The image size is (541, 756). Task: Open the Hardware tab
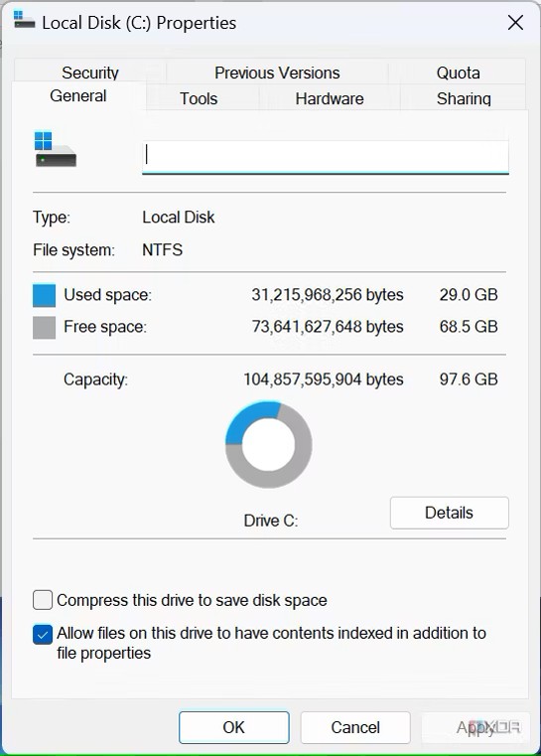point(330,98)
